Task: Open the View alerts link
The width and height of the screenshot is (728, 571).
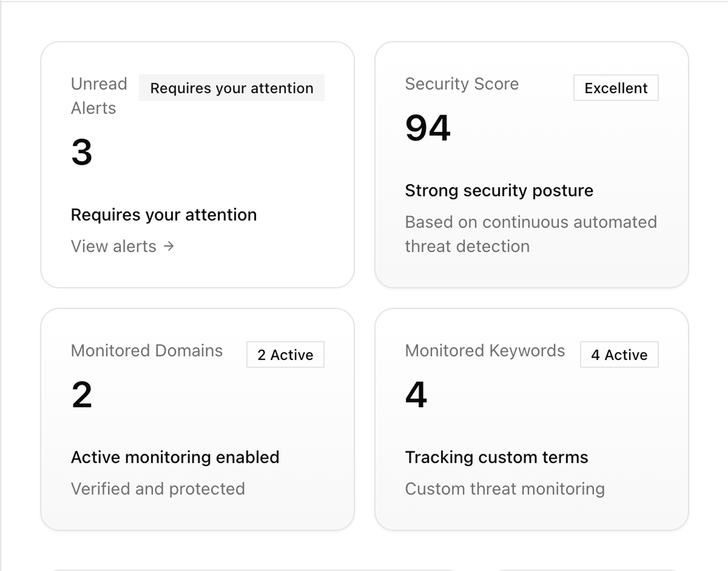Action: 114,246
